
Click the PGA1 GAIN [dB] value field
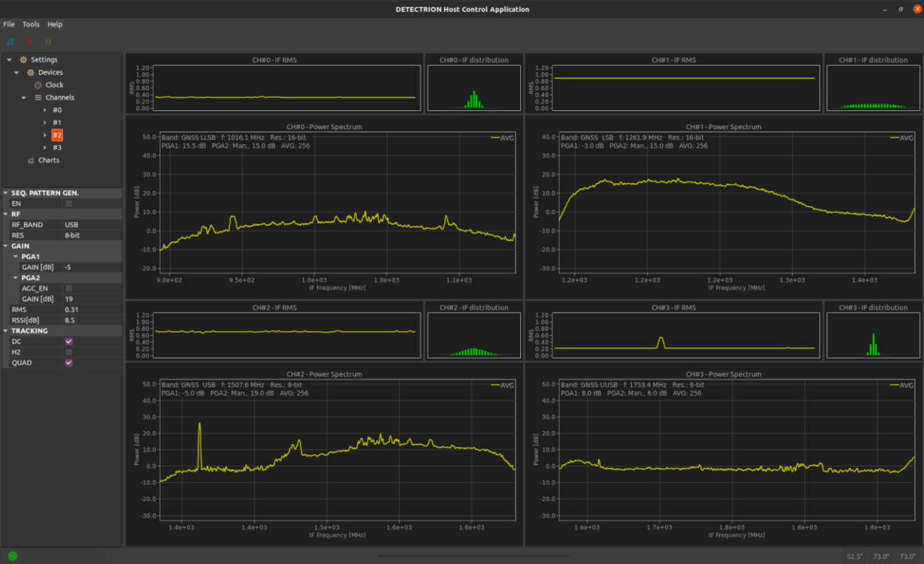[x=92, y=267]
